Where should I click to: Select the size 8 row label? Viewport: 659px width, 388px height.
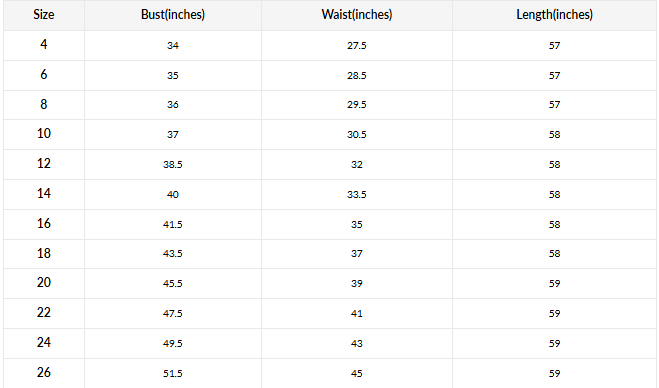44,104
